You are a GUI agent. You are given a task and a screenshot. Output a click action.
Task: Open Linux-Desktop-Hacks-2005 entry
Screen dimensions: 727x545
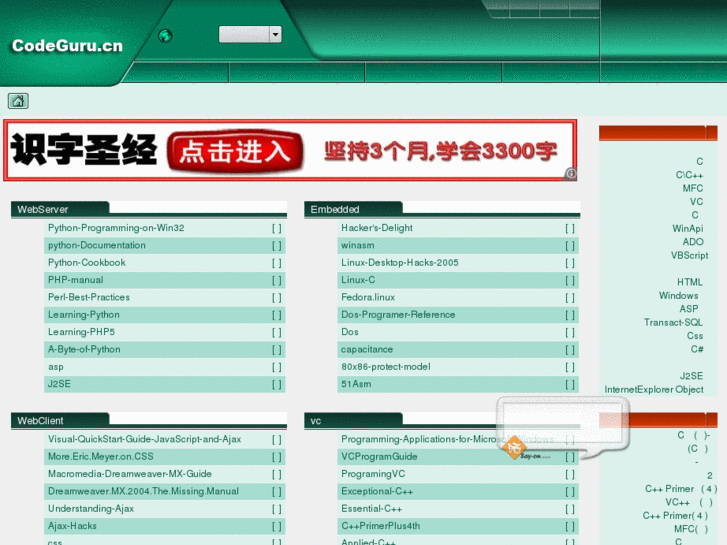click(x=400, y=263)
